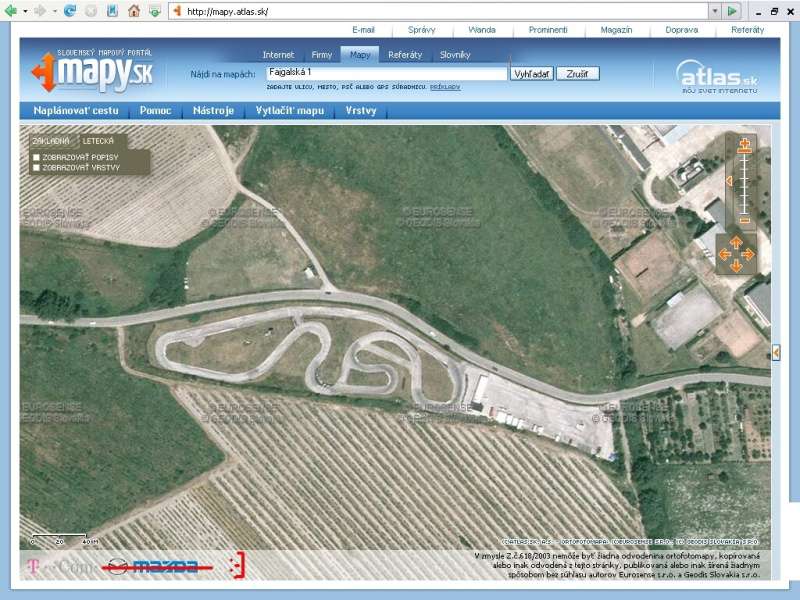
Task: Pan the map left with the arrow
Action: click(x=723, y=254)
